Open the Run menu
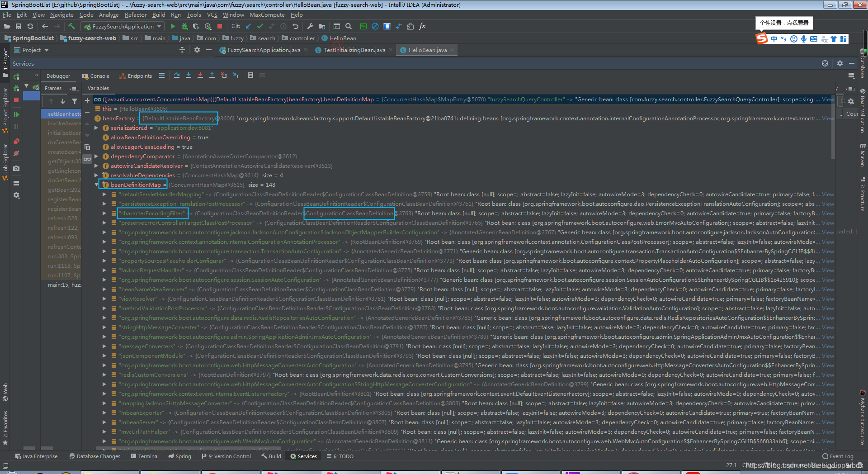Viewport: 868px width, 474px height. tap(175, 14)
